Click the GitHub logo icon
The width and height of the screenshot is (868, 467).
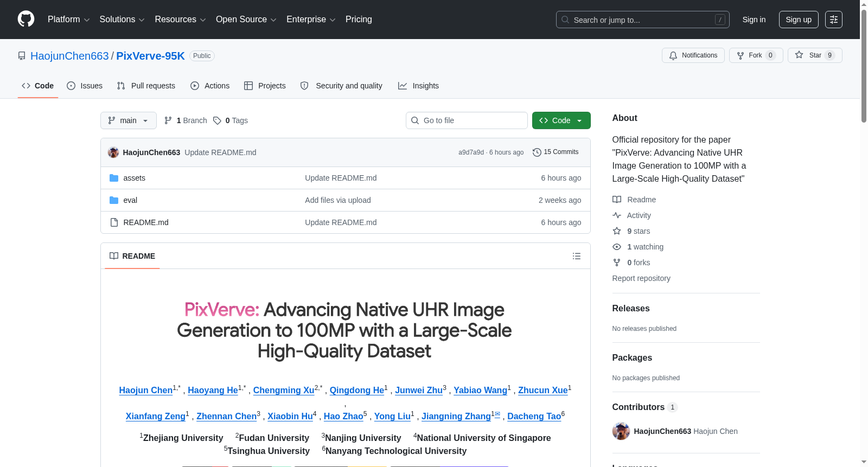[26, 19]
